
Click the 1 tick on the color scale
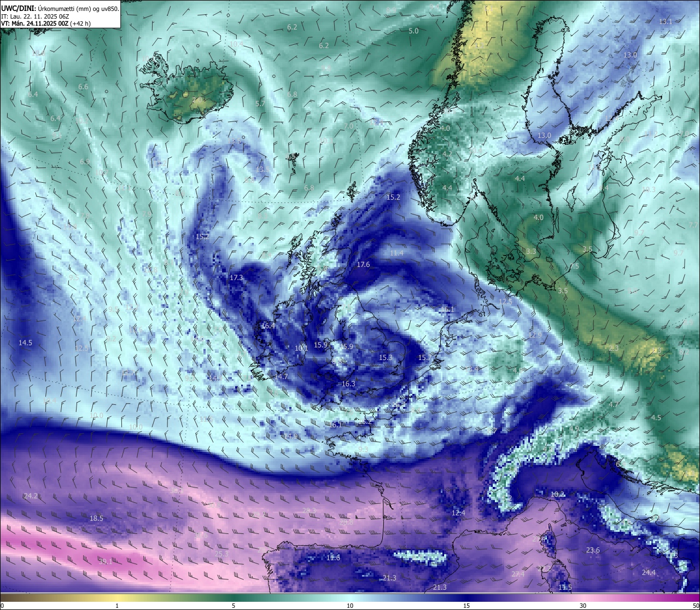[117, 606]
